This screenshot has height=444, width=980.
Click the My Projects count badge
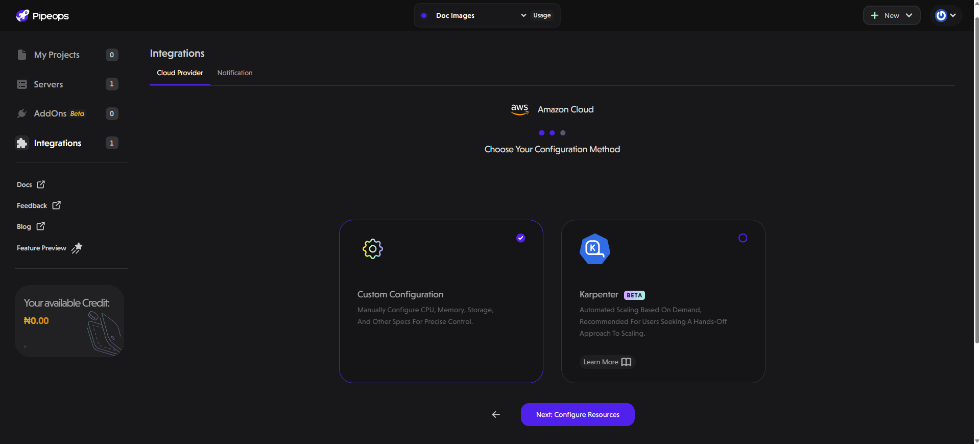(x=112, y=55)
